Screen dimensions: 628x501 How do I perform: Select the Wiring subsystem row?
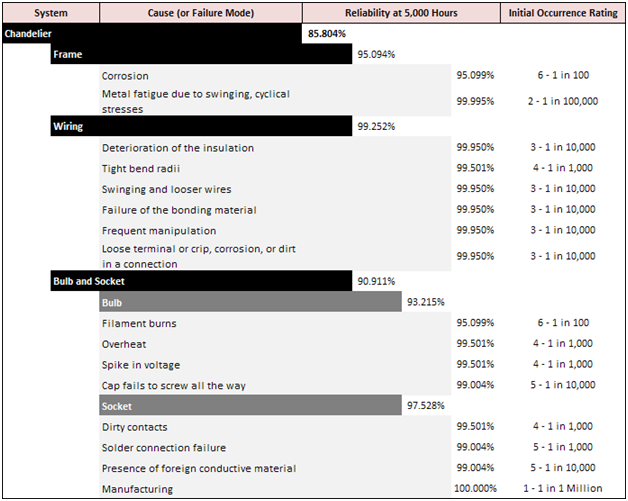click(201, 126)
